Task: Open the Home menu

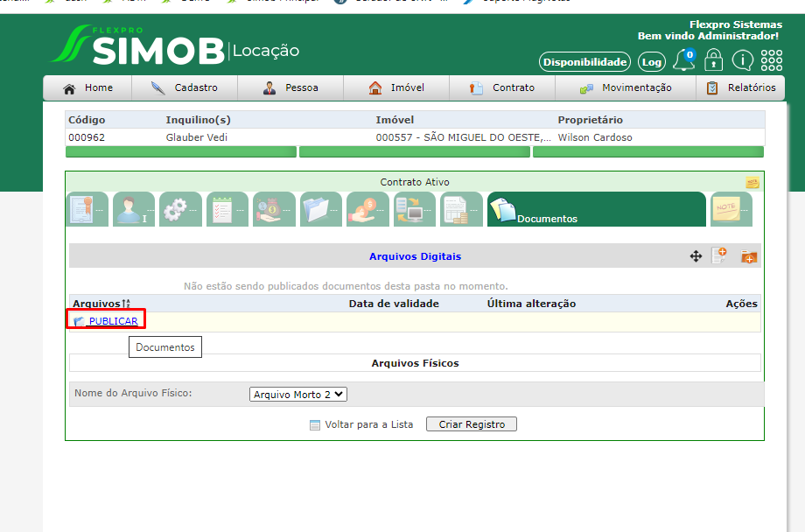Action: 87,87
